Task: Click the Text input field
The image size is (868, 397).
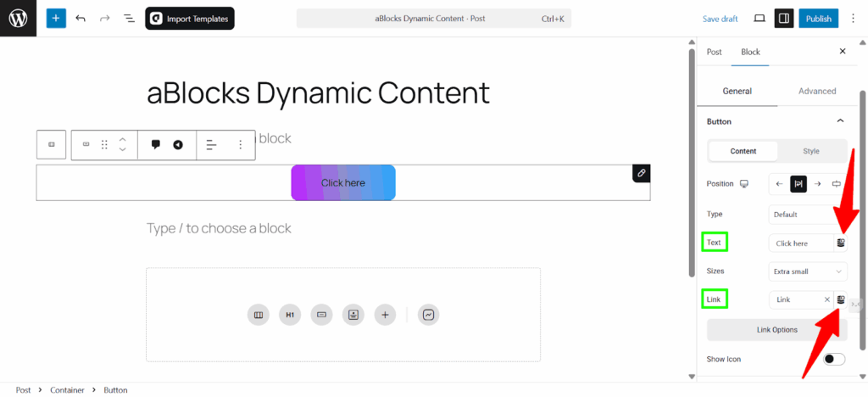Action: (x=801, y=243)
